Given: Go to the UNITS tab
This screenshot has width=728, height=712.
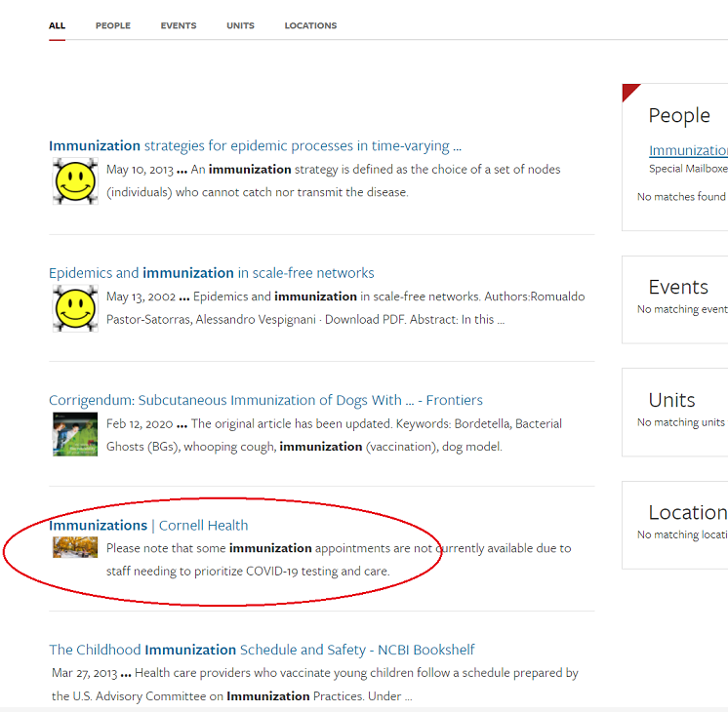Looking at the screenshot, I should click(x=240, y=25).
